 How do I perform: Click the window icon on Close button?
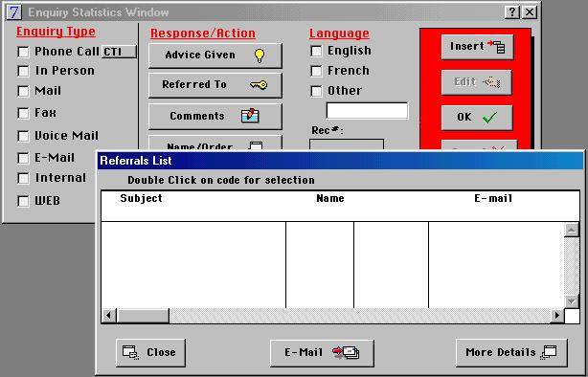tap(130, 352)
